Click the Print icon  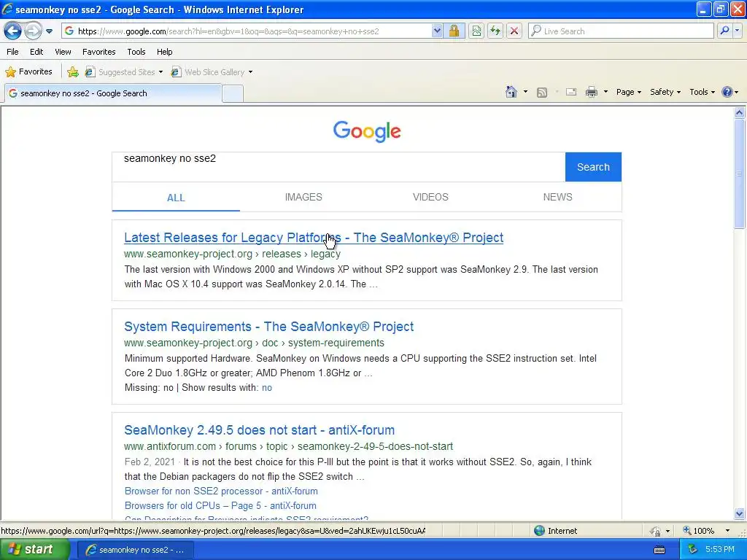coord(591,92)
